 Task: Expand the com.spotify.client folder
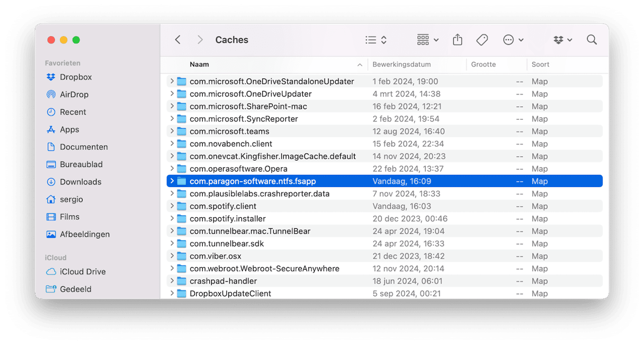(172, 206)
